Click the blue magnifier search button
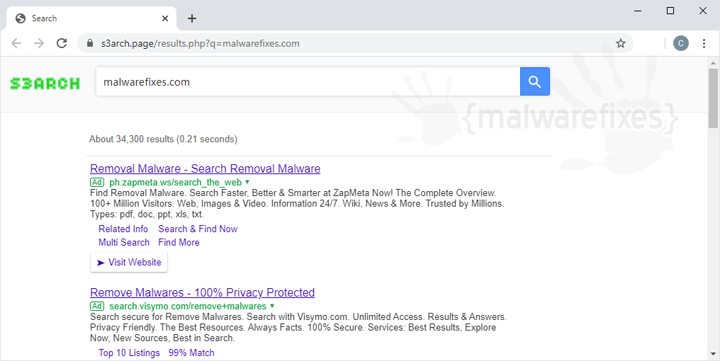This screenshot has width=720, height=361. pyautogui.click(x=534, y=82)
